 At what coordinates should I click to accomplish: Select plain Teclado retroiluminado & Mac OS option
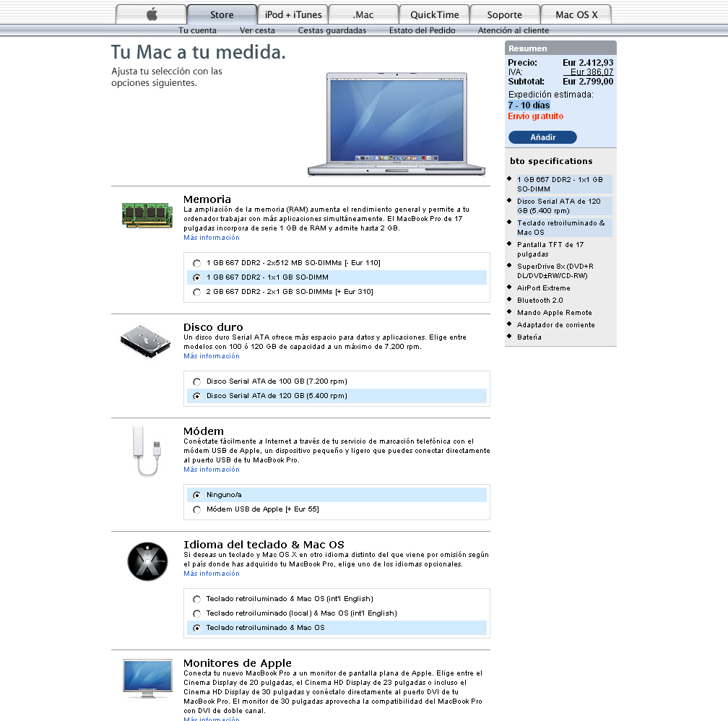click(x=197, y=628)
